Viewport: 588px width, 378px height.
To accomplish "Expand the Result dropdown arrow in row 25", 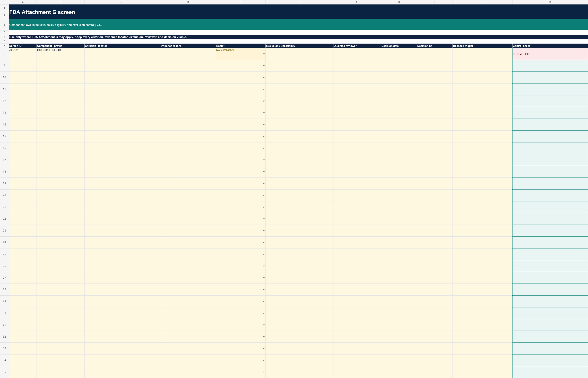I will click(x=264, y=254).
